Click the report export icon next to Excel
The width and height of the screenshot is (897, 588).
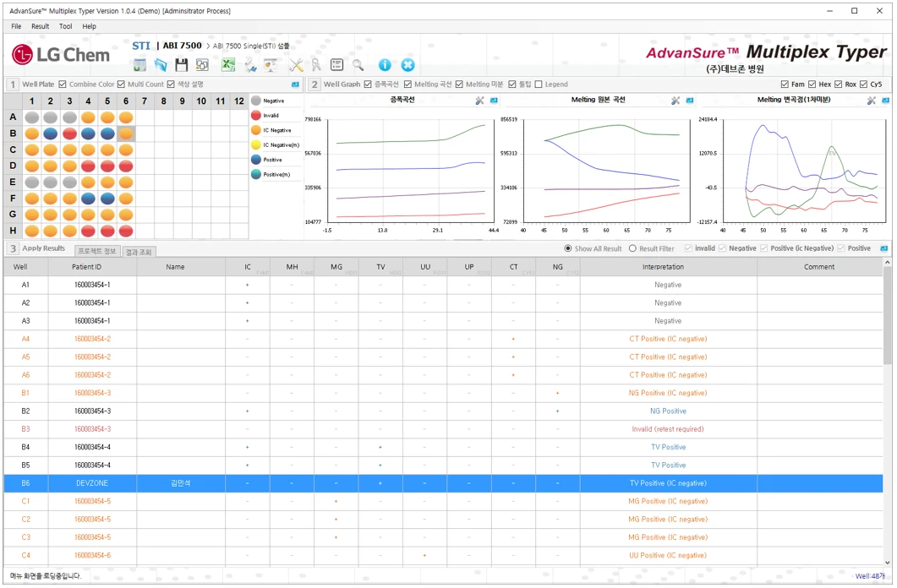tap(250, 65)
